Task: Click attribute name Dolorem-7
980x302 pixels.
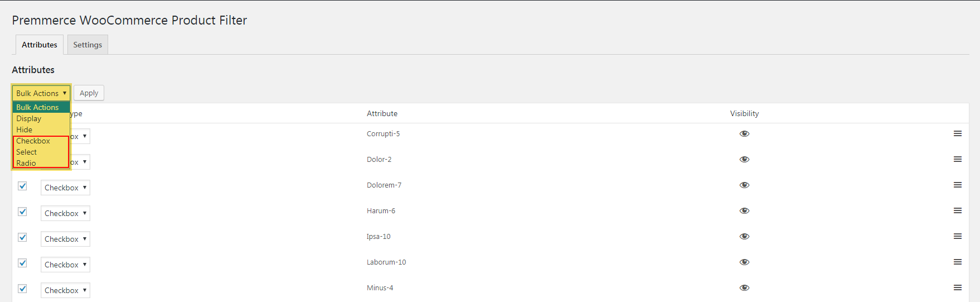Action: coord(384,185)
